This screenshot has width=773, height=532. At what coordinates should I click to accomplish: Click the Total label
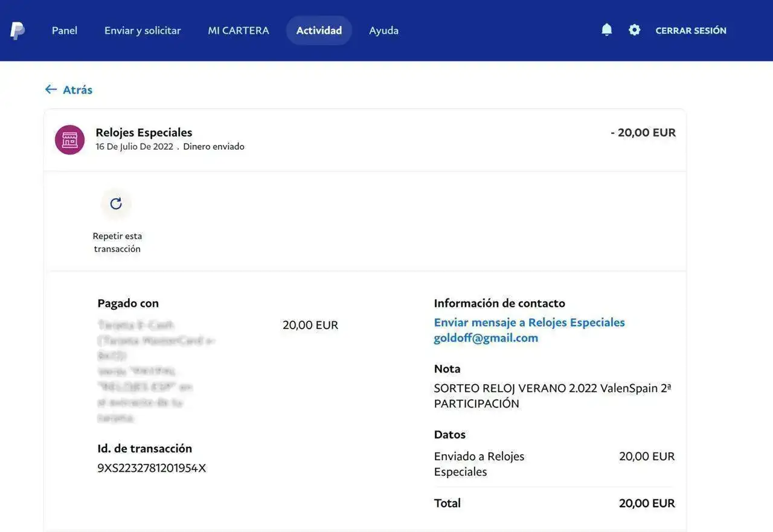pyautogui.click(x=447, y=503)
